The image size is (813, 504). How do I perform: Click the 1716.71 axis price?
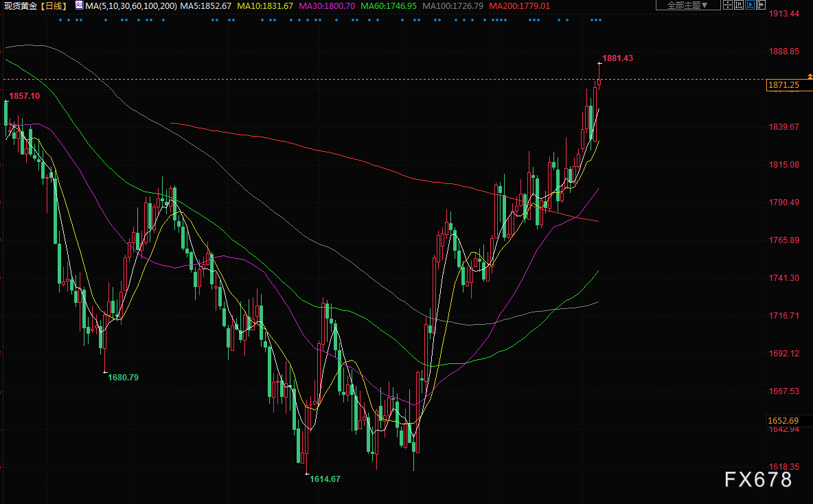tap(784, 316)
